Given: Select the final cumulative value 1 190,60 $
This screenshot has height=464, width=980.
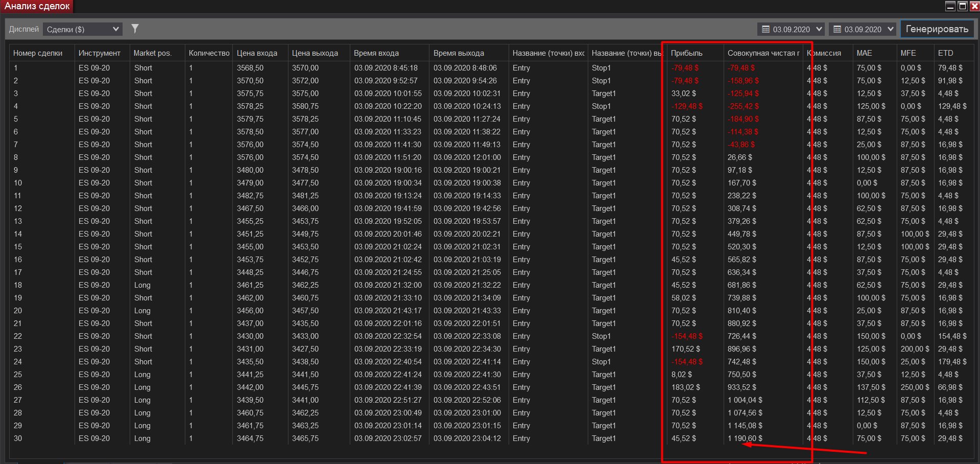Looking at the screenshot, I should pyautogui.click(x=745, y=438).
